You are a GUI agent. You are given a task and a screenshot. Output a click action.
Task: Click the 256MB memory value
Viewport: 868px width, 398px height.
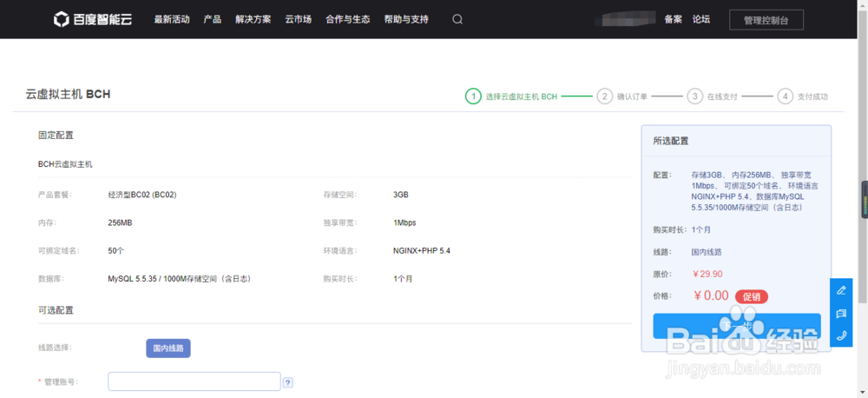point(120,222)
